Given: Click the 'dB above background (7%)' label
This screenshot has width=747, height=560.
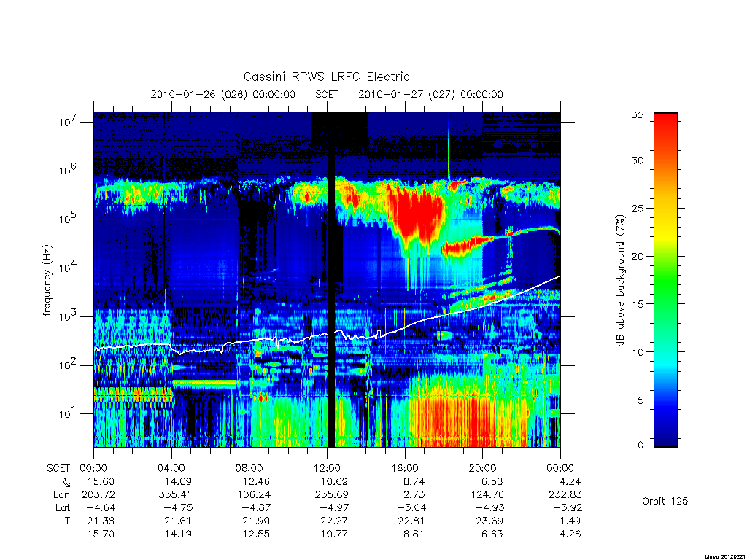Looking at the screenshot, I should click(x=620, y=281).
